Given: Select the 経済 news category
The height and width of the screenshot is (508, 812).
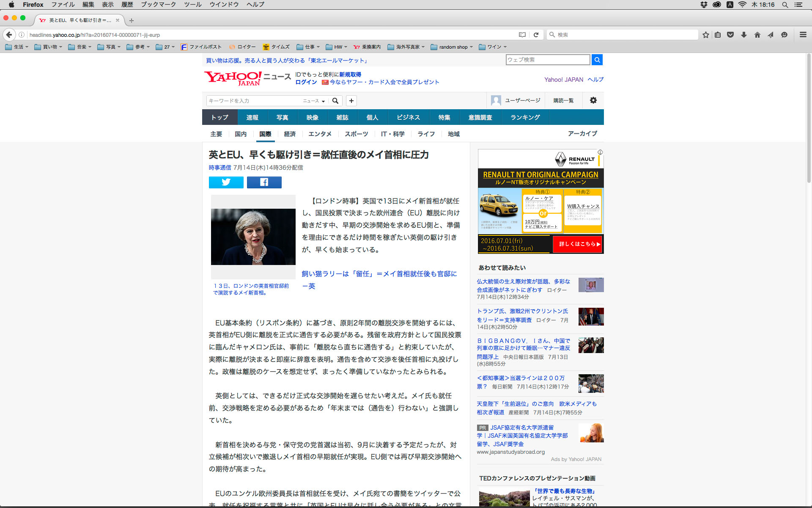Looking at the screenshot, I should coord(290,134).
